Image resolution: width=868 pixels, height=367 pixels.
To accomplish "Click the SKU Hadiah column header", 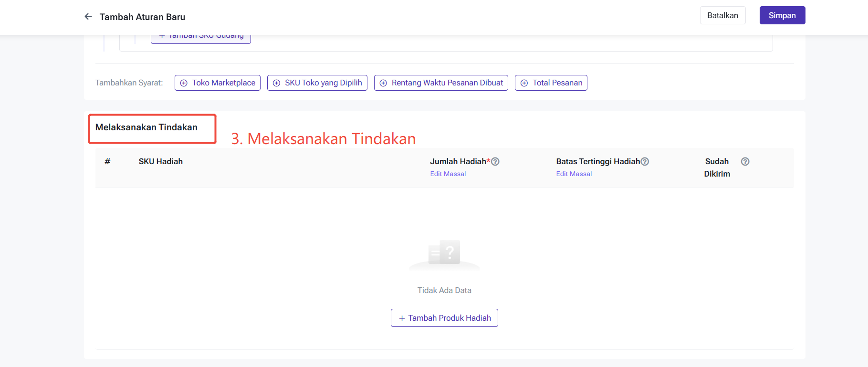I will (x=160, y=162).
